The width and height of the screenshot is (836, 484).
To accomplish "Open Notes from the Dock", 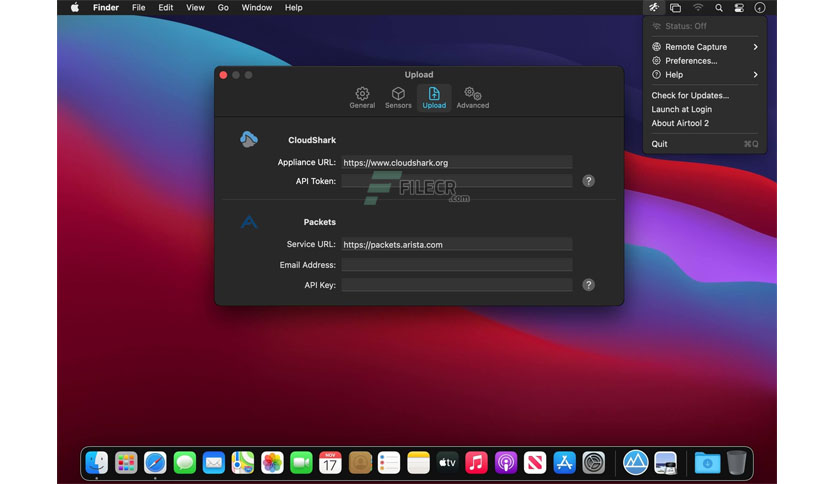I will pyautogui.click(x=418, y=463).
